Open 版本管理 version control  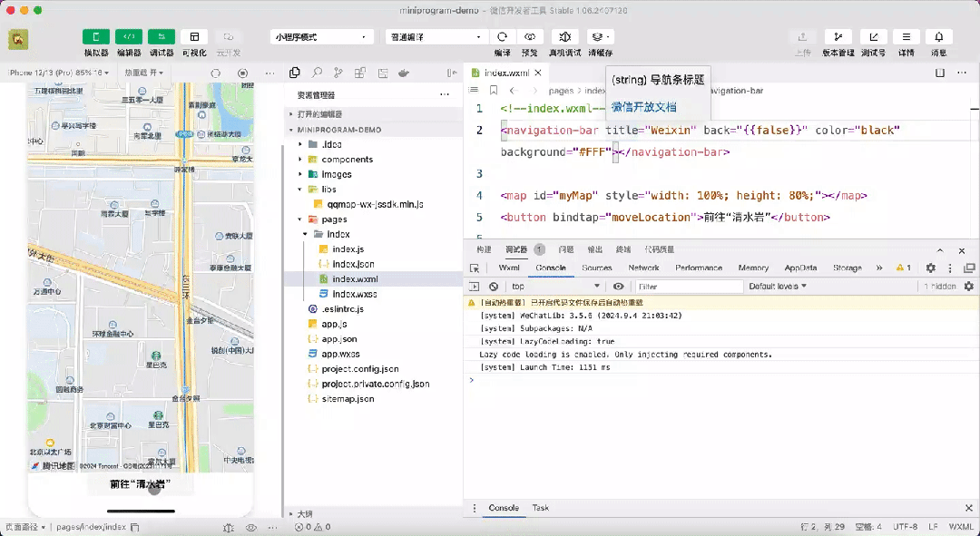click(x=838, y=37)
